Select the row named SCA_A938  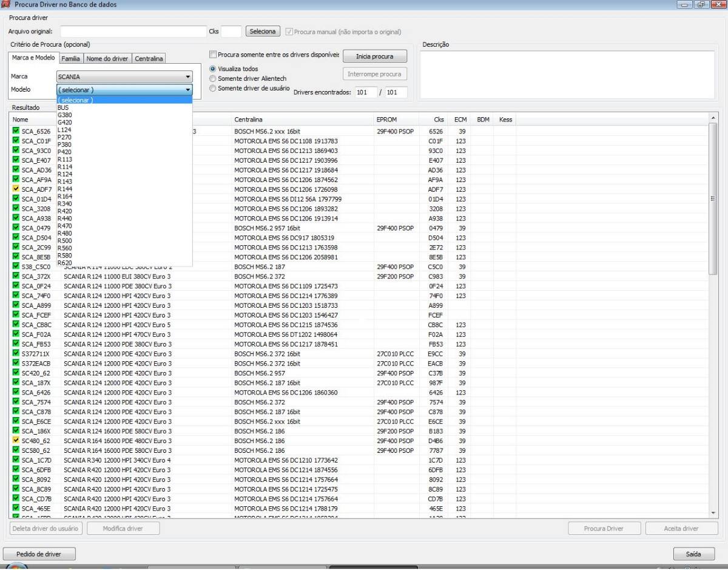pyautogui.click(x=359, y=219)
